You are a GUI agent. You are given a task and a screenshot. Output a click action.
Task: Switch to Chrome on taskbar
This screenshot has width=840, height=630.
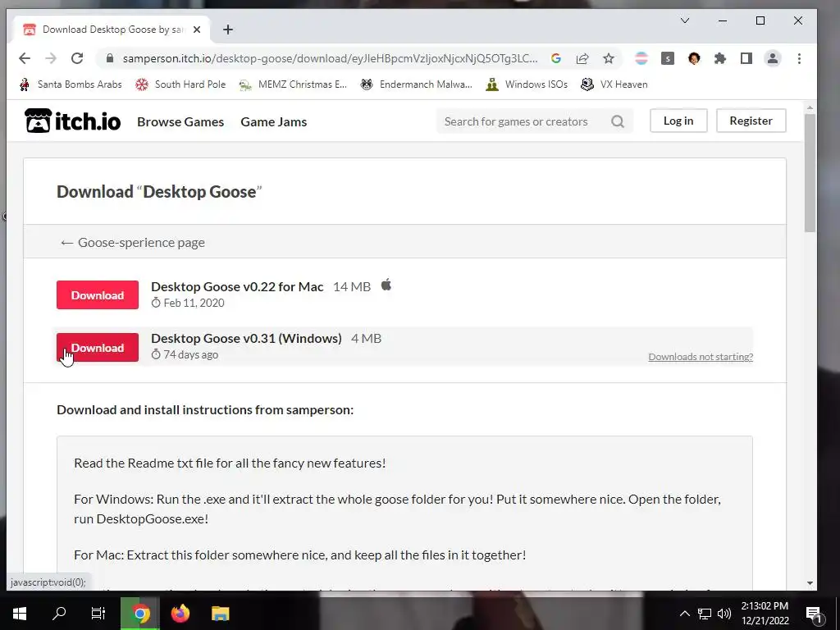(139, 614)
